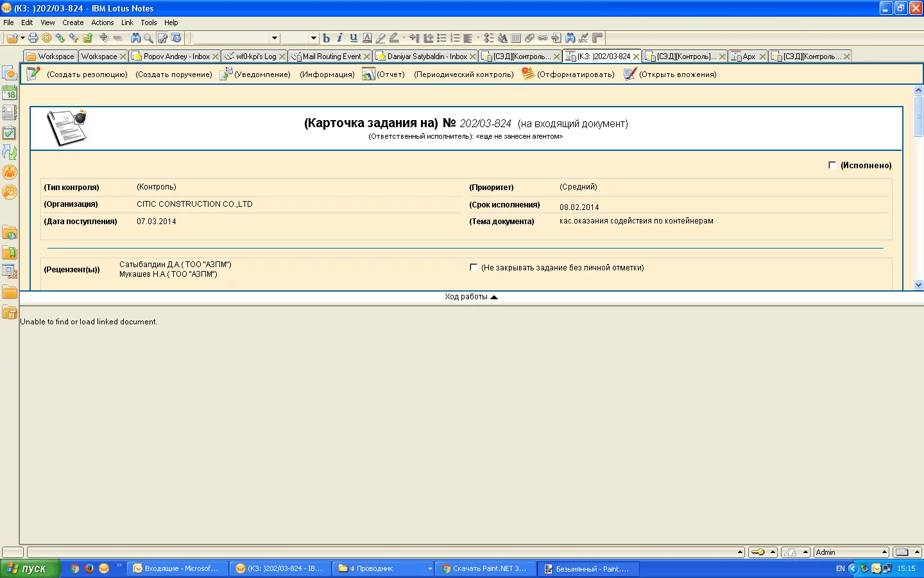This screenshot has width=924, height=578.
Task: Toggle the 'Не закрывать задание без личной отметки' checkbox
Action: click(474, 268)
